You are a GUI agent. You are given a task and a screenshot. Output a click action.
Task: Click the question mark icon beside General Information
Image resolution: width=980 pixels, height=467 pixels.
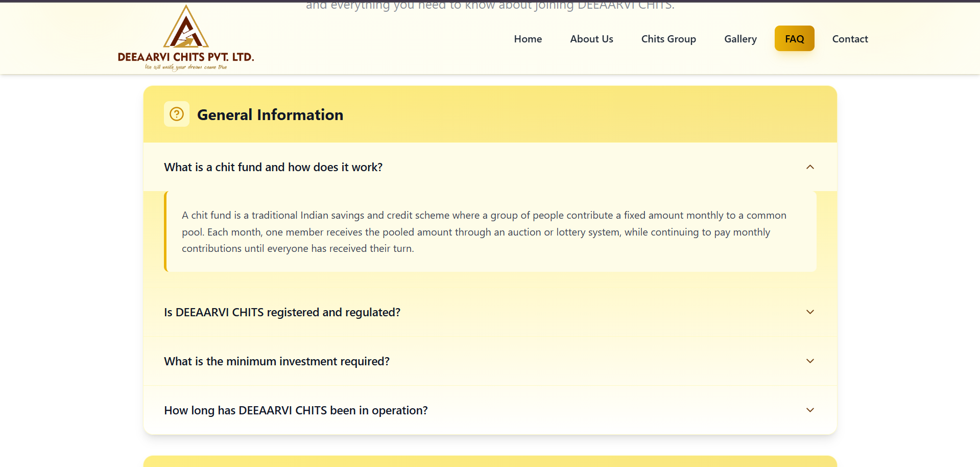pyautogui.click(x=177, y=114)
